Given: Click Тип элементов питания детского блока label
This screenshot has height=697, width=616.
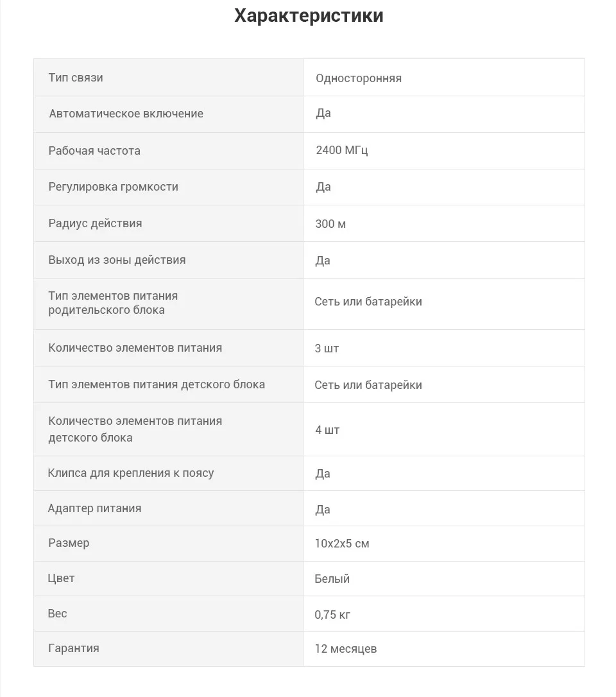Looking at the screenshot, I should 157,384.
